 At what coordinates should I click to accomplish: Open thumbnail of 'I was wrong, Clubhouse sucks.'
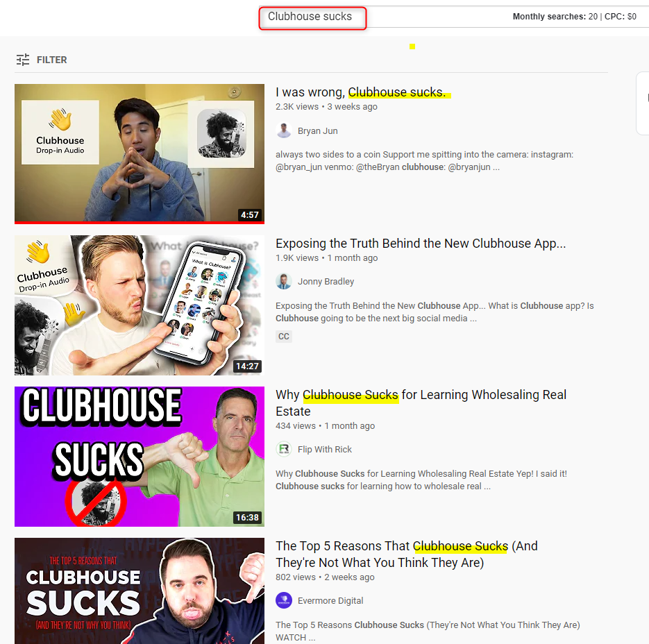pos(140,153)
